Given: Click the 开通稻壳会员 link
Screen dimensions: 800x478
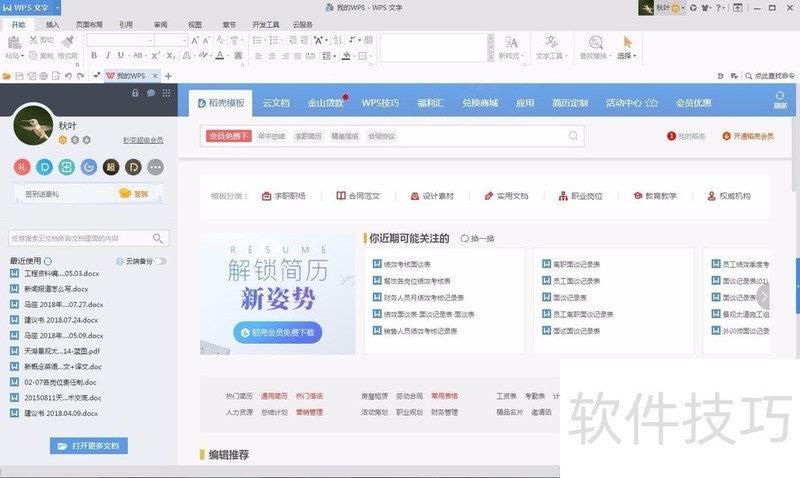Looking at the screenshot, I should point(748,136).
